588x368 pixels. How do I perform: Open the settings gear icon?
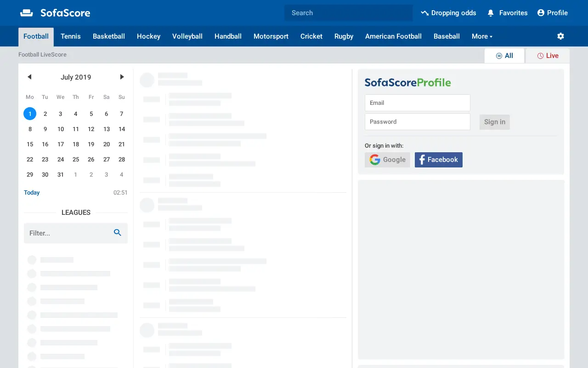point(560,36)
